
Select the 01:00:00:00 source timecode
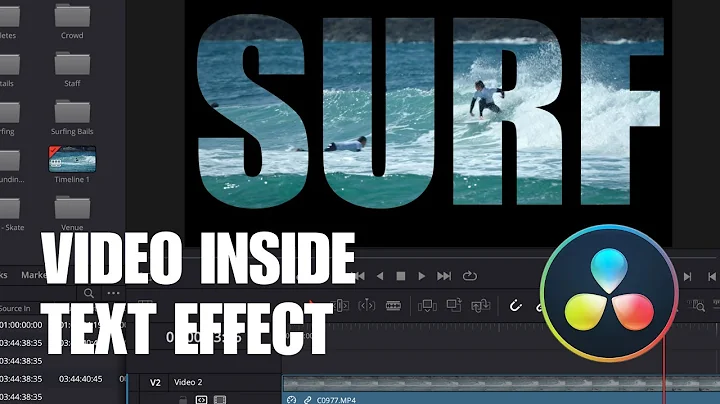pos(21,325)
